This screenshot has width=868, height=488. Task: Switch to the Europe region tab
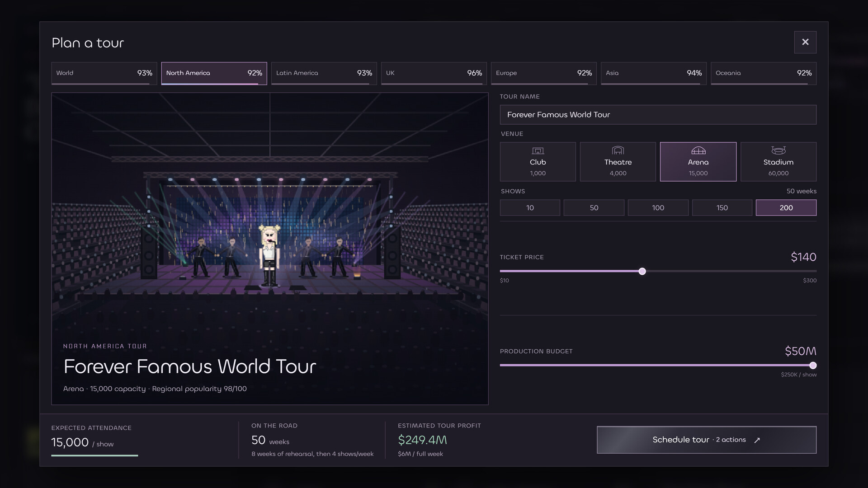tap(544, 73)
